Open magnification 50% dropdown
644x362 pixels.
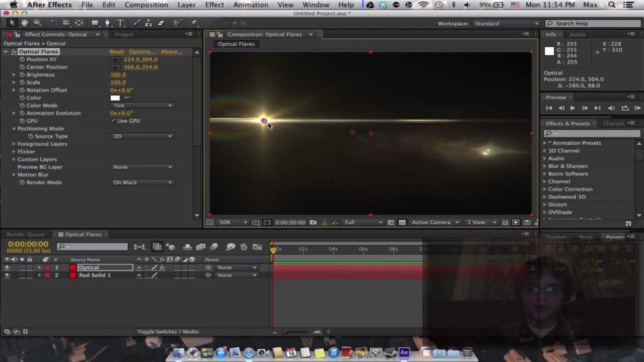[x=233, y=222]
